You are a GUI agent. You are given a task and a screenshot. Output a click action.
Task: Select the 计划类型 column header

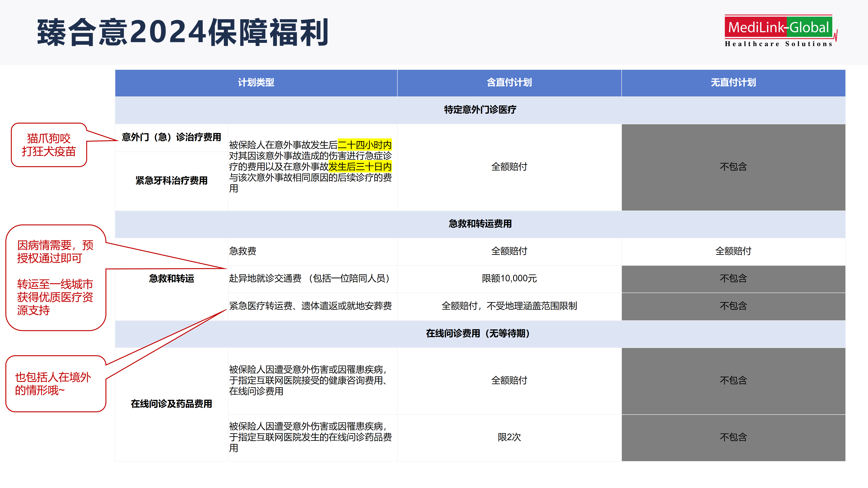(x=256, y=82)
